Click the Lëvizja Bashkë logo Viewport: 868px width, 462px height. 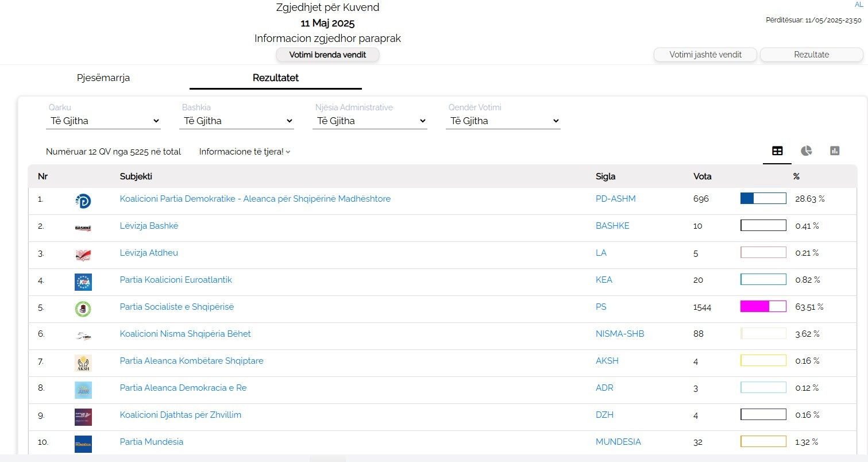pyautogui.click(x=83, y=228)
